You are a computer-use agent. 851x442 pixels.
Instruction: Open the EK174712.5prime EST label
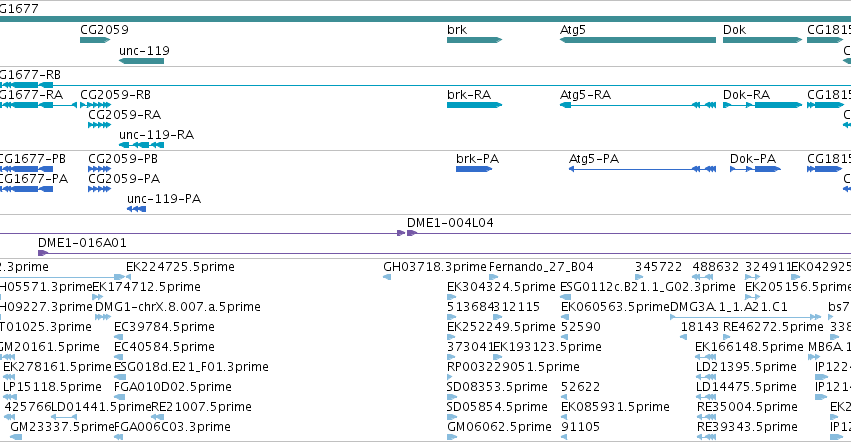[147, 287]
